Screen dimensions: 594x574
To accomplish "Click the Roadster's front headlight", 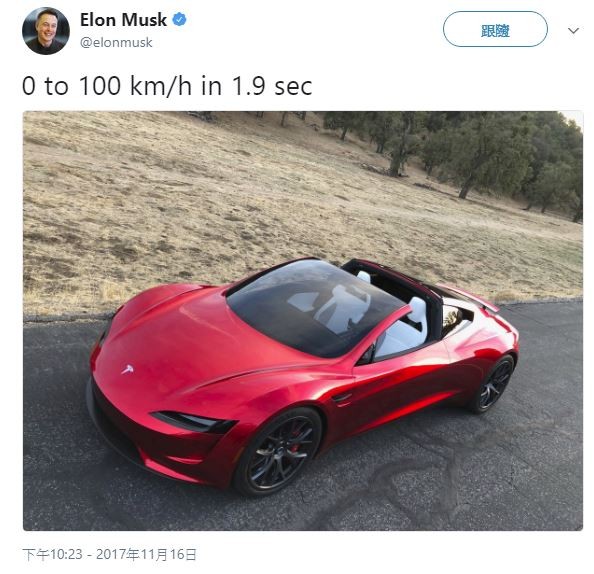I will click(194, 421).
